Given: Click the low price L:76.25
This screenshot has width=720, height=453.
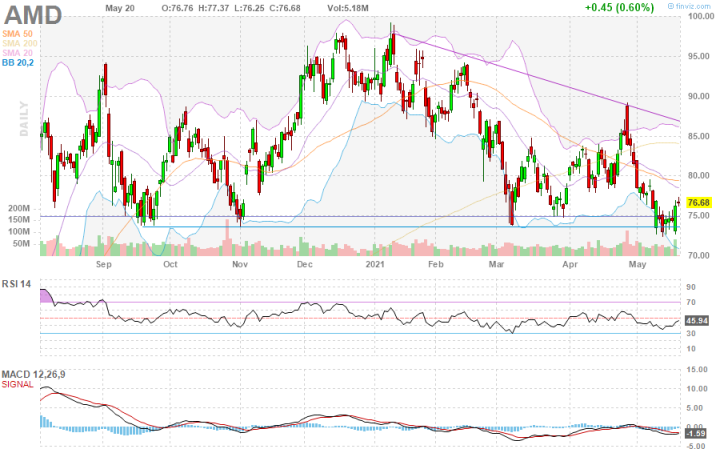Looking at the screenshot, I should [248, 8].
